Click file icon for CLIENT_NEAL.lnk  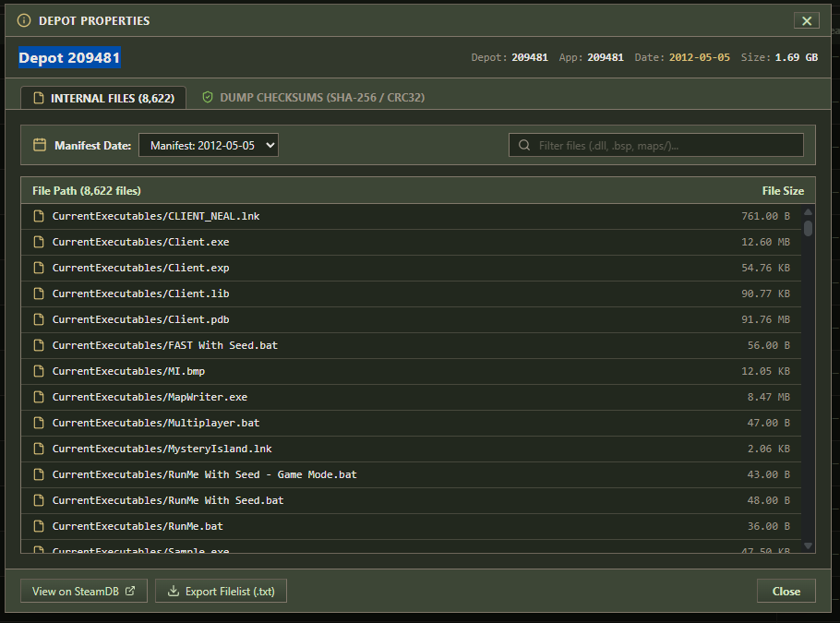click(x=39, y=216)
